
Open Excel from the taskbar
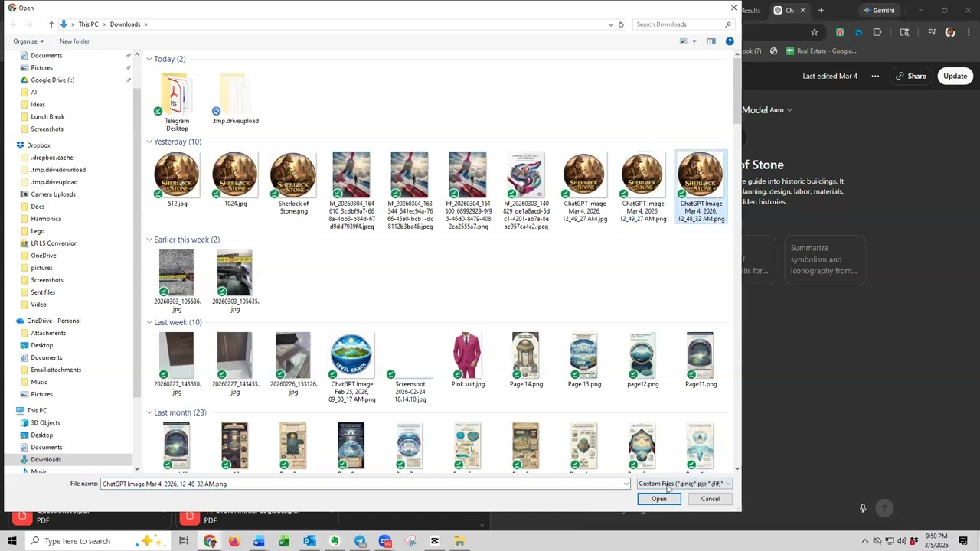tap(284, 541)
